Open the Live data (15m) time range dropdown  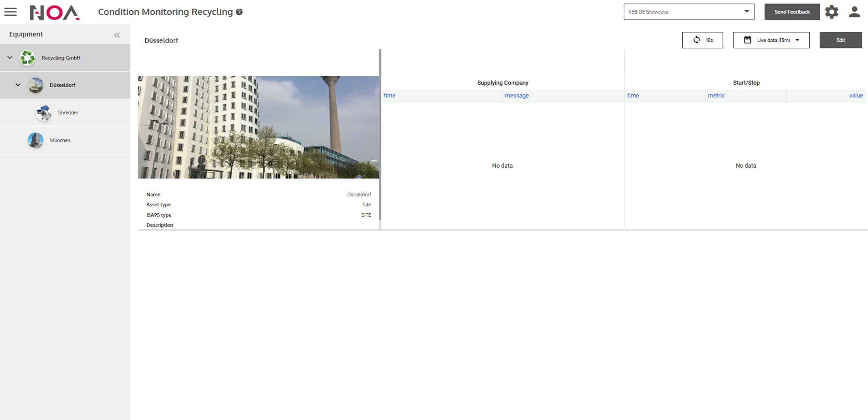pyautogui.click(x=771, y=40)
